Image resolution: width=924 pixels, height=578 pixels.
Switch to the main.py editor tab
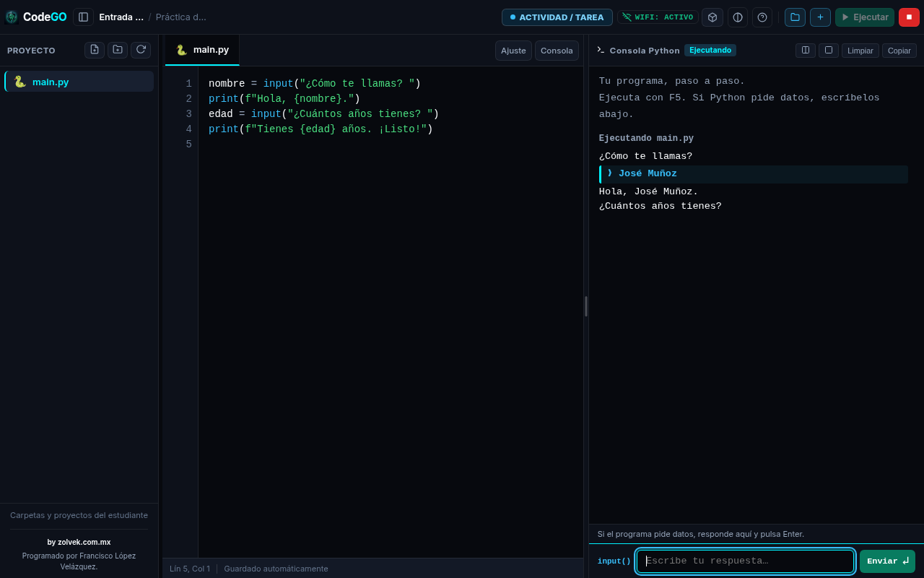coord(202,50)
